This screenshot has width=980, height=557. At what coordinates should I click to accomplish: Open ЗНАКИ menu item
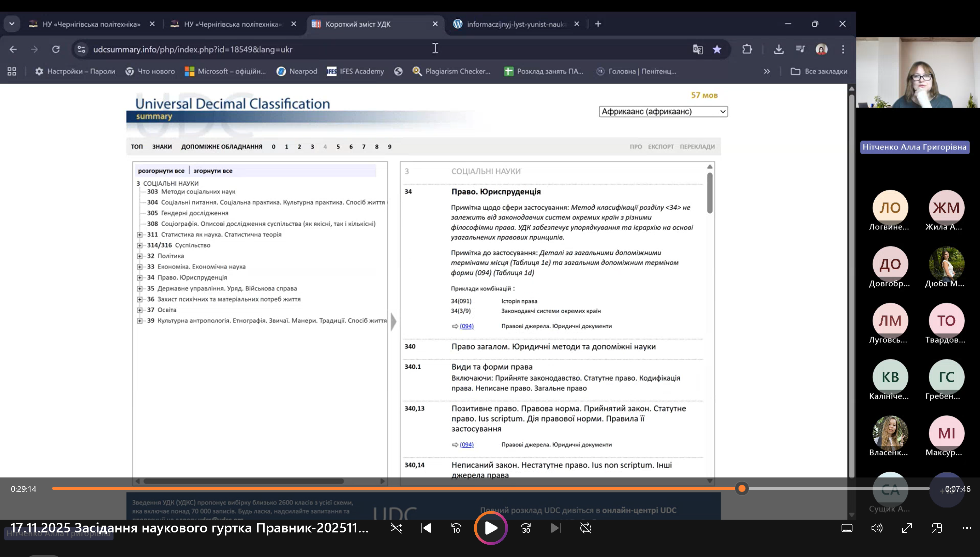pos(162,147)
